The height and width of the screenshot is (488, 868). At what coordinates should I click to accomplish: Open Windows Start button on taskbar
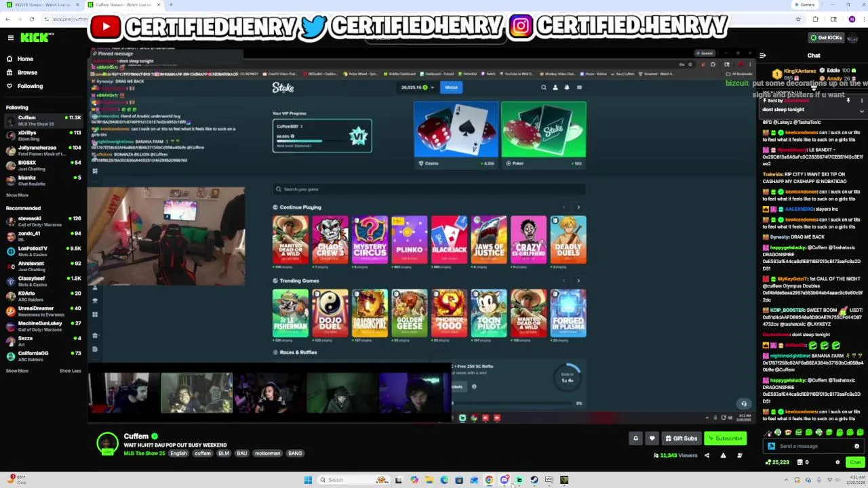pyautogui.click(x=308, y=480)
